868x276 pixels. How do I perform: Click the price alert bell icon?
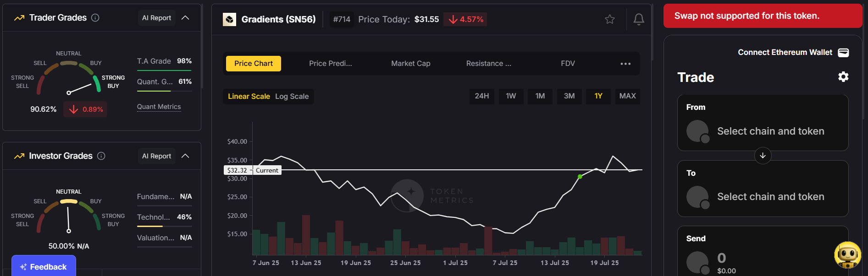(639, 19)
